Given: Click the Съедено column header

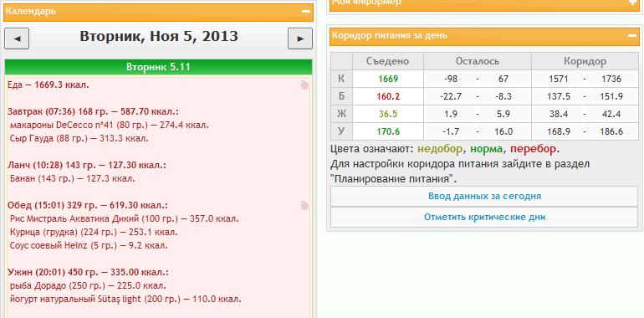Looking at the screenshot, I should 388,61.
